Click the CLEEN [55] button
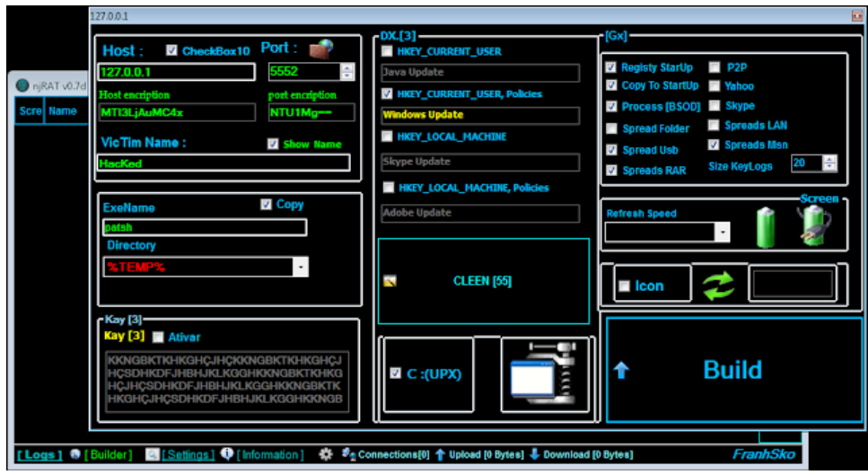Image resolution: width=868 pixels, height=475 pixels. (x=483, y=281)
